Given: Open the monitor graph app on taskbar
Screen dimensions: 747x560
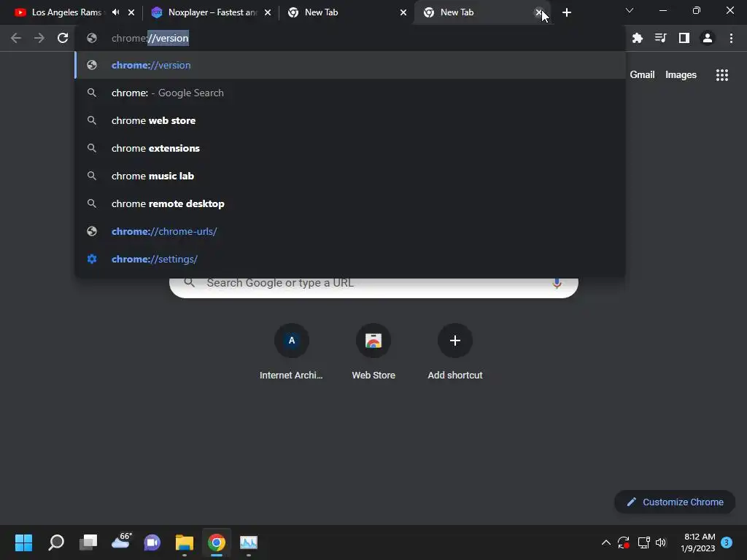Looking at the screenshot, I should [x=249, y=542].
